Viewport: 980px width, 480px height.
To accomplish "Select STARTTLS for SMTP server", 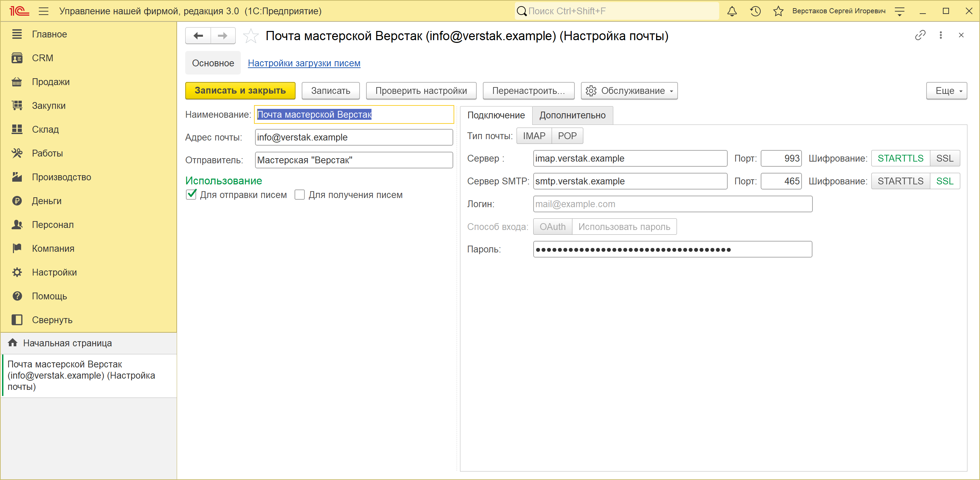I will tap(900, 181).
